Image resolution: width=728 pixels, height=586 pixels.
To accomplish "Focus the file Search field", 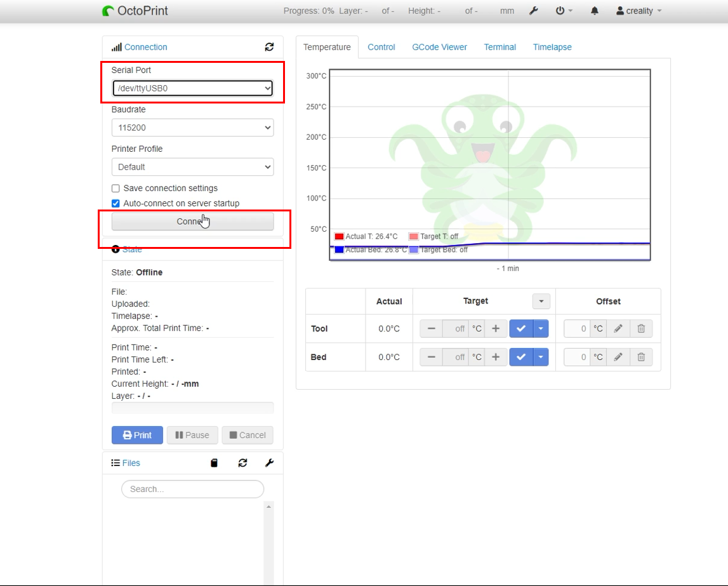I will click(x=193, y=489).
